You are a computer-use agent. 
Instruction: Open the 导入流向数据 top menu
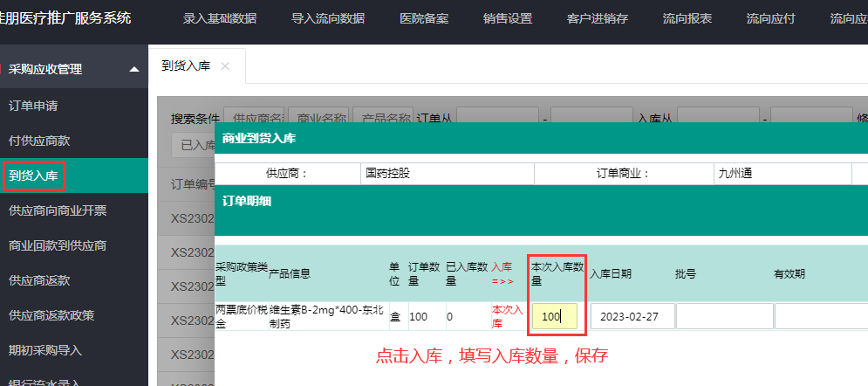pos(328,18)
